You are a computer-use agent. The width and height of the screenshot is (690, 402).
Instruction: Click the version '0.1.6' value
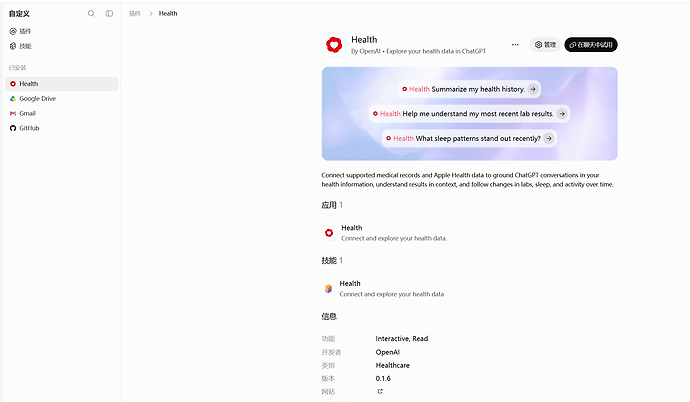point(383,379)
